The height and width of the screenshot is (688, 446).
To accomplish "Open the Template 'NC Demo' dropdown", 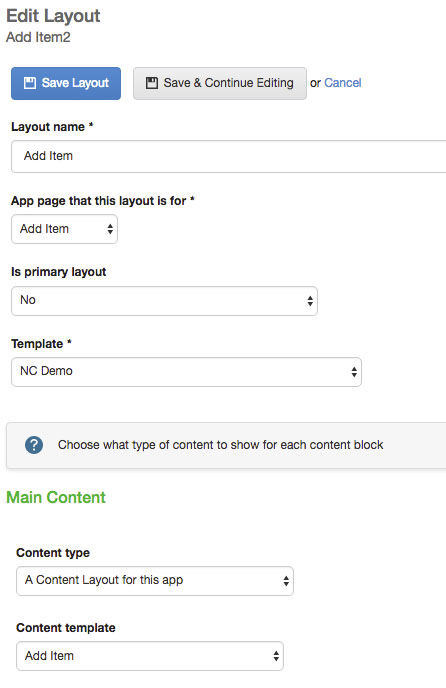I will pos(187,372).
